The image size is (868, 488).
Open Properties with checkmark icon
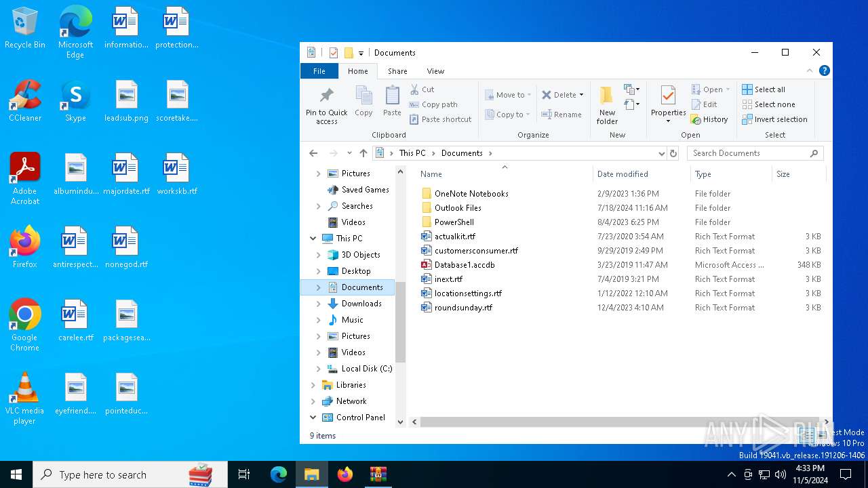[668, 104]
